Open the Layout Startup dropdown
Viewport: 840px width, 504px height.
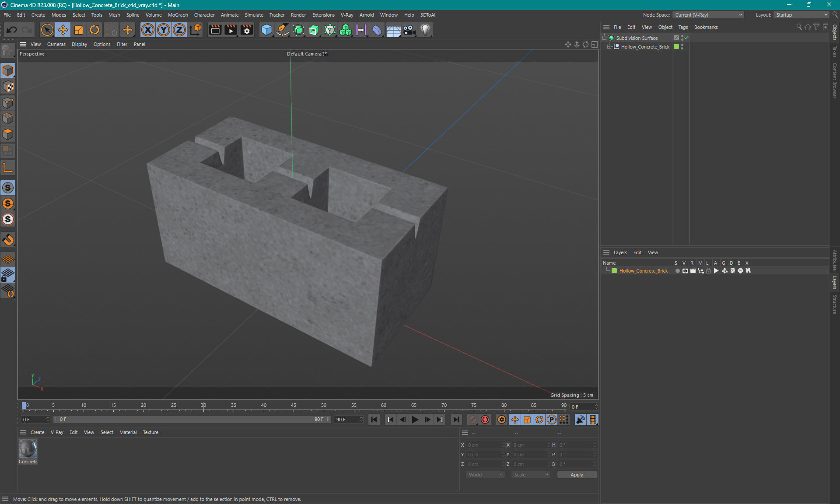[x=801, y=15]
